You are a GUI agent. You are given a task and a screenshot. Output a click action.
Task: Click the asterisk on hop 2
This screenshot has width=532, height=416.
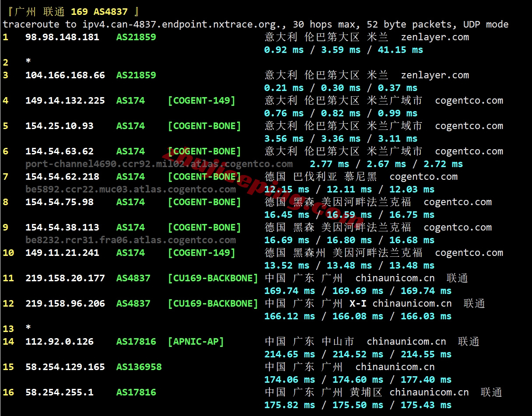(28, 62)
